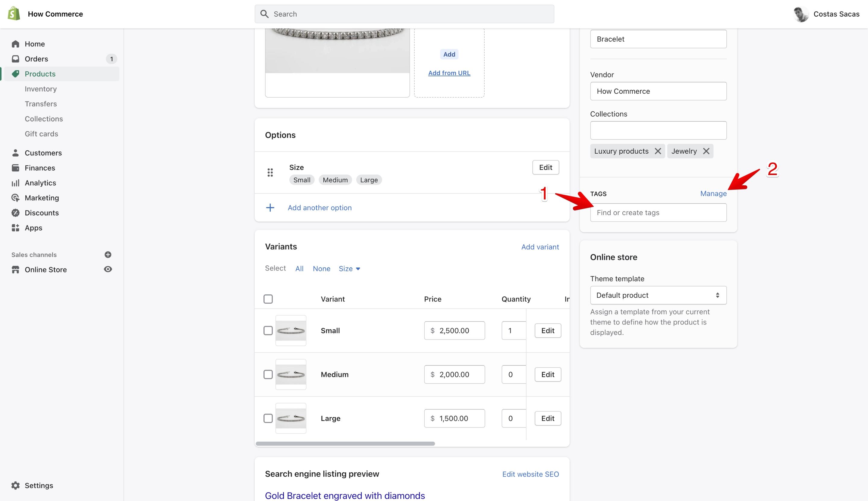Open the Settings page
868x501 pixels.
click(x=39, y=486)
